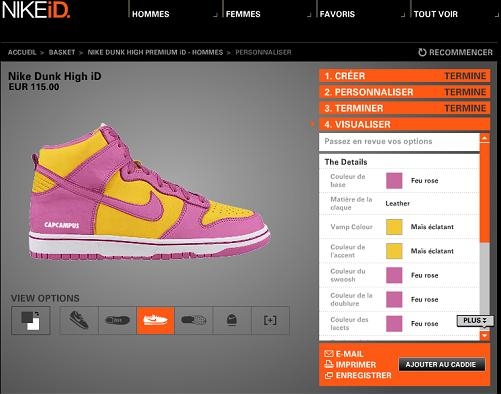The width and height of the screenshot is (501, 394).
Task: Select the orange side view icon
Action: tap(156, 320)
